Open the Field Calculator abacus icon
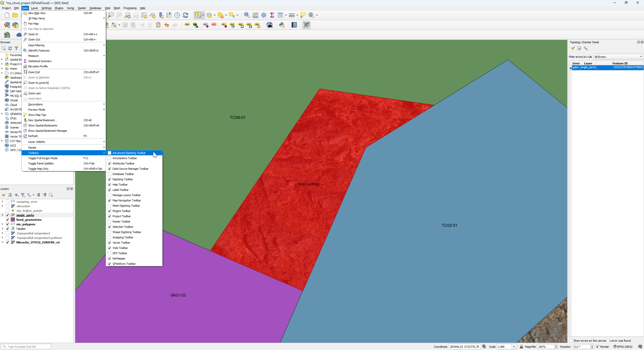644x350 pixels. click(255, 15)
